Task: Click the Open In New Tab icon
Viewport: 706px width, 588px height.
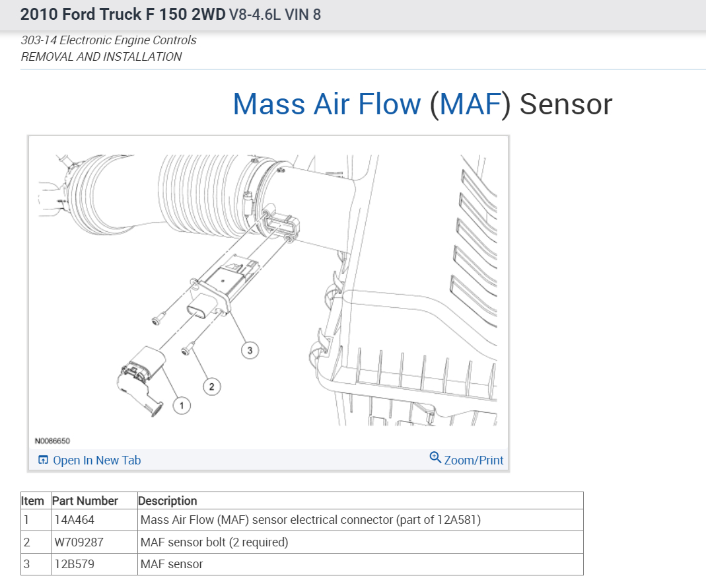Action: (42, 460)
